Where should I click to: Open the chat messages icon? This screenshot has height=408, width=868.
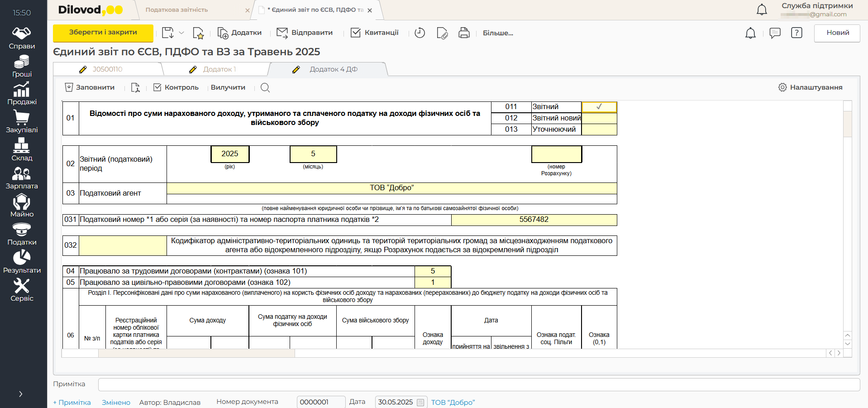click(775, 33)
